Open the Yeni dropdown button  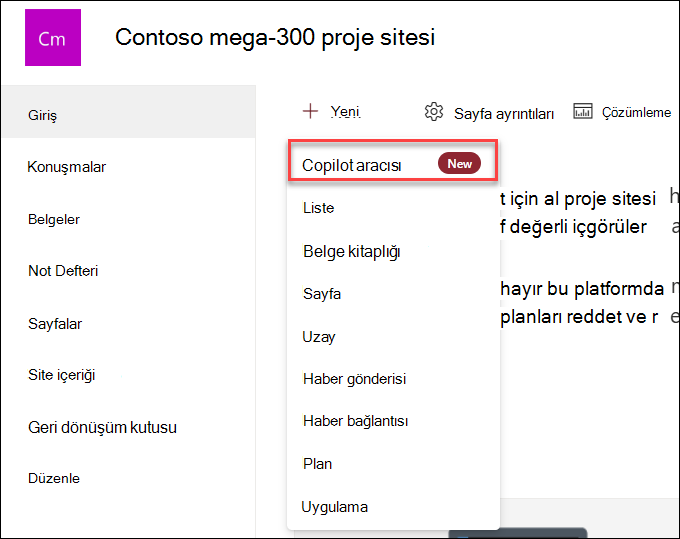pos(332,112)
